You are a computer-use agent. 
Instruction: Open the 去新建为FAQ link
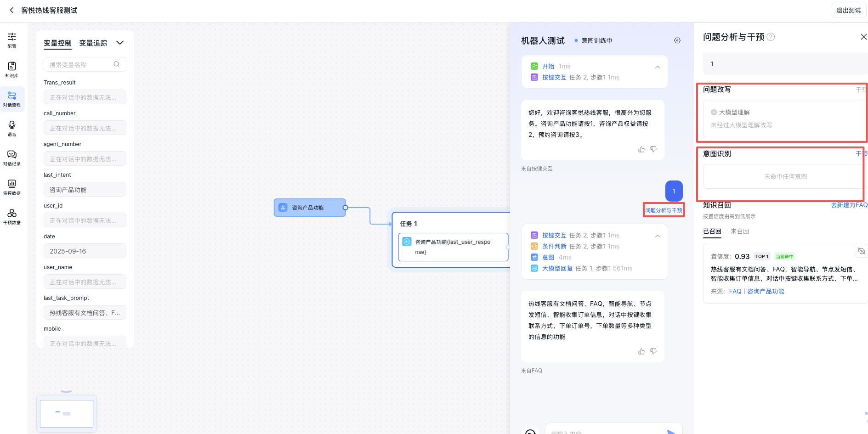[x=848, y=205]
